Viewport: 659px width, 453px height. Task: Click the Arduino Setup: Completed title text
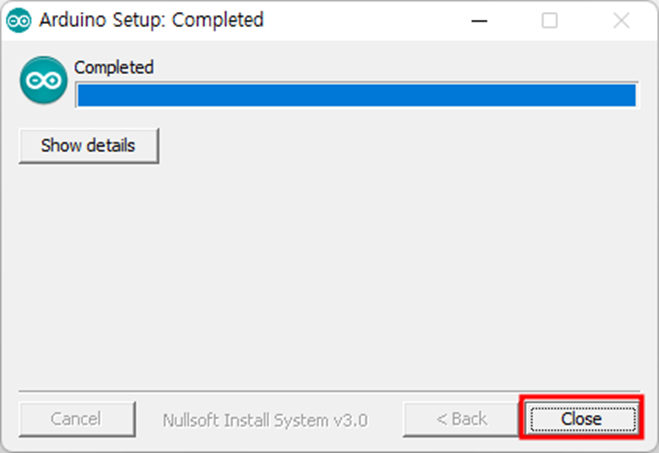(151, 20)
